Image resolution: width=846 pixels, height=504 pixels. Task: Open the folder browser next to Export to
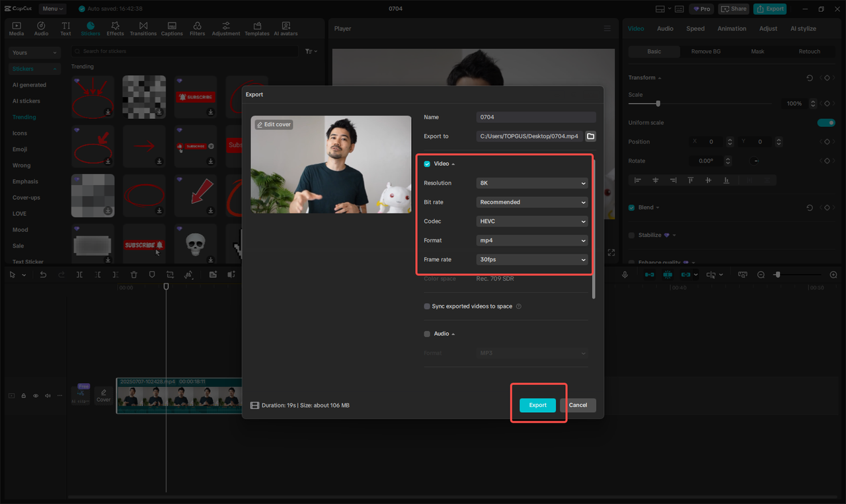click(590, 136)
